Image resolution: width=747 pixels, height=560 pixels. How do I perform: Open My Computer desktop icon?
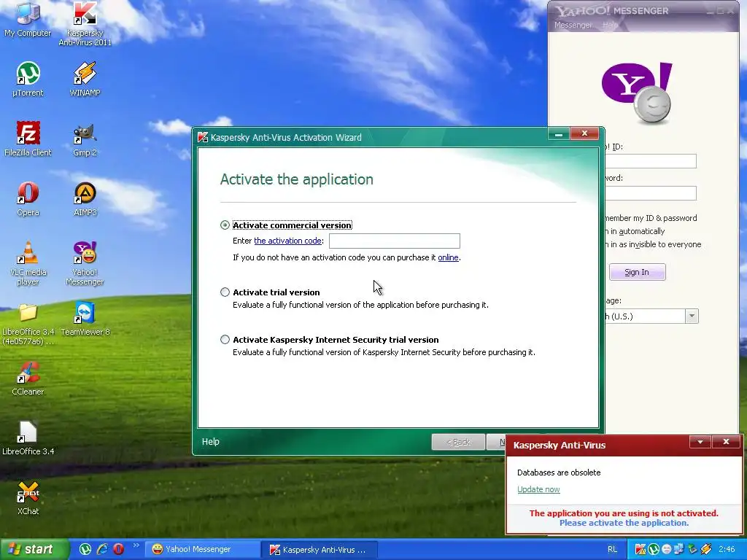tap(28, 19)
